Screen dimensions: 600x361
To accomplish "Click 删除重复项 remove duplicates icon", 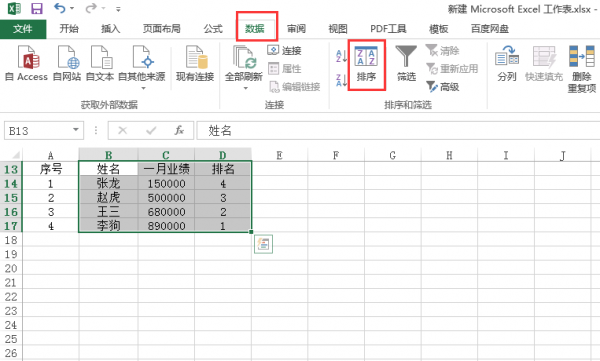I will tap(582, 69).
